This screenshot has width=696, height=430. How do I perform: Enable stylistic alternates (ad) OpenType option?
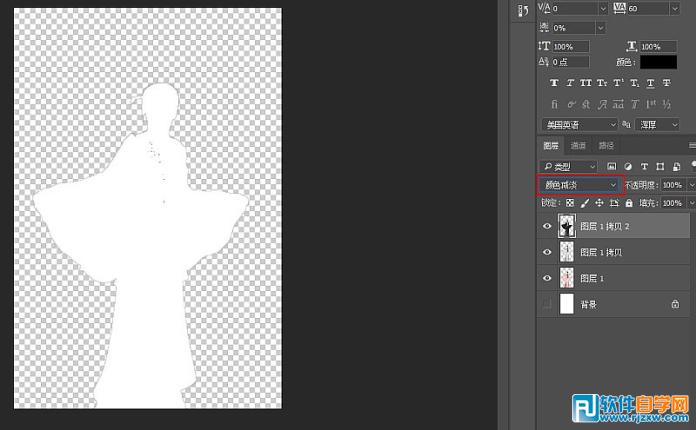point(618,104)
